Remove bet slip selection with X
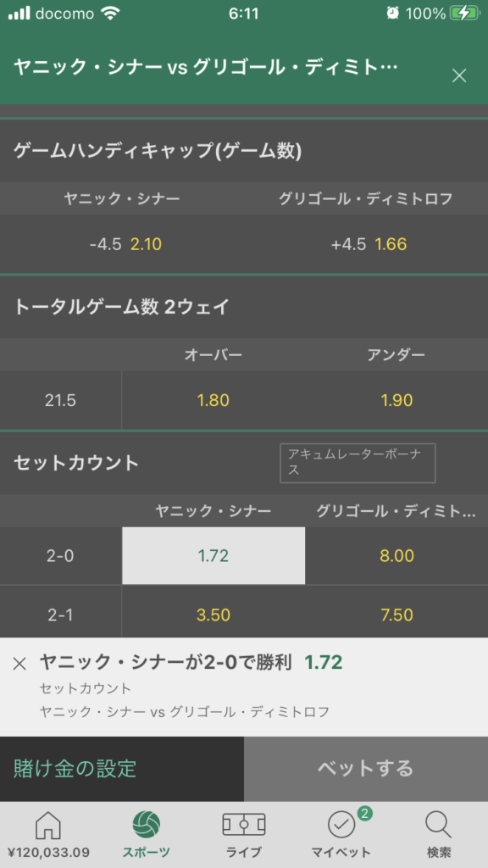 click(x=19, y=664)
